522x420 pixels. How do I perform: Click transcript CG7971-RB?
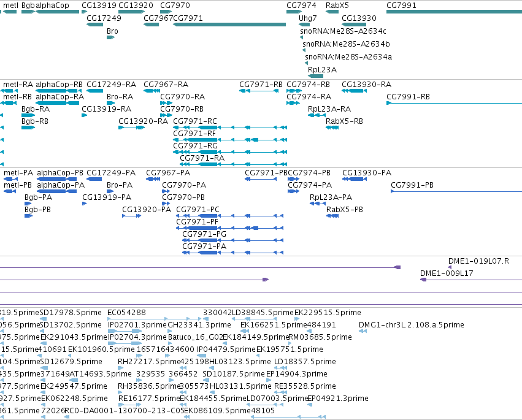pos(261,85)
